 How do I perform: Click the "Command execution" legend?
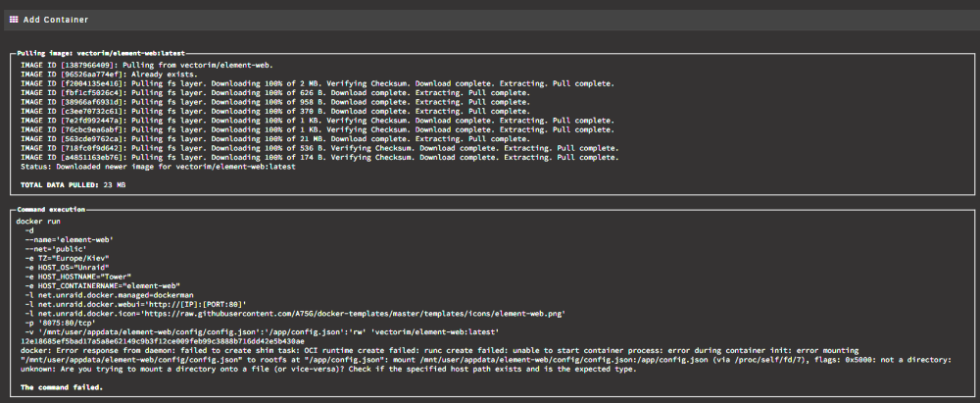tap(51, 210)
